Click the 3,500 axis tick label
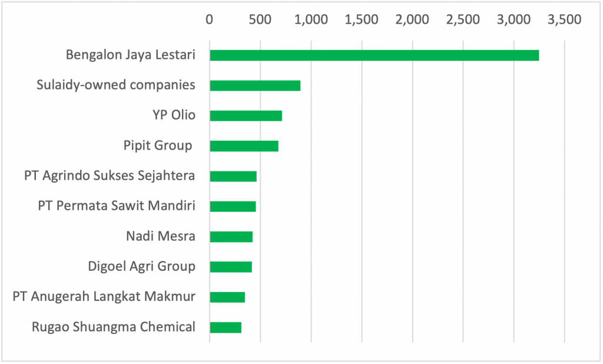The height and width of the screenshot is (364, 603). pos(565,19)
